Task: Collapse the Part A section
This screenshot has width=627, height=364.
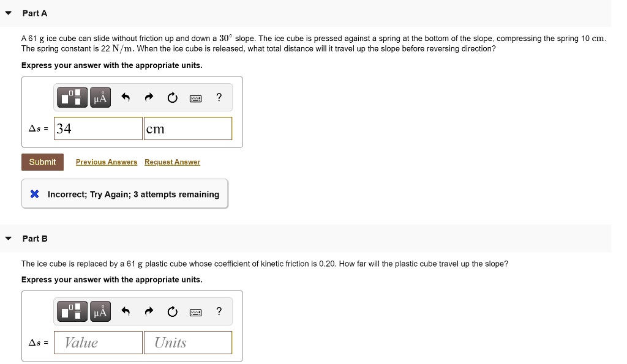Action: (8, 13)
